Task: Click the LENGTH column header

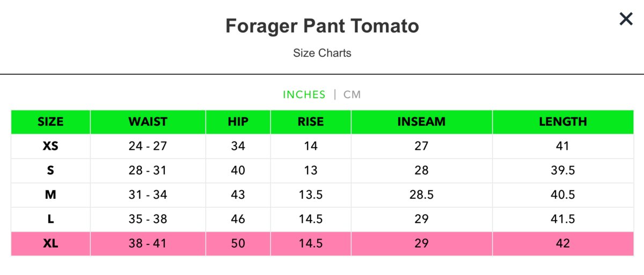Action: coord(562,122)
